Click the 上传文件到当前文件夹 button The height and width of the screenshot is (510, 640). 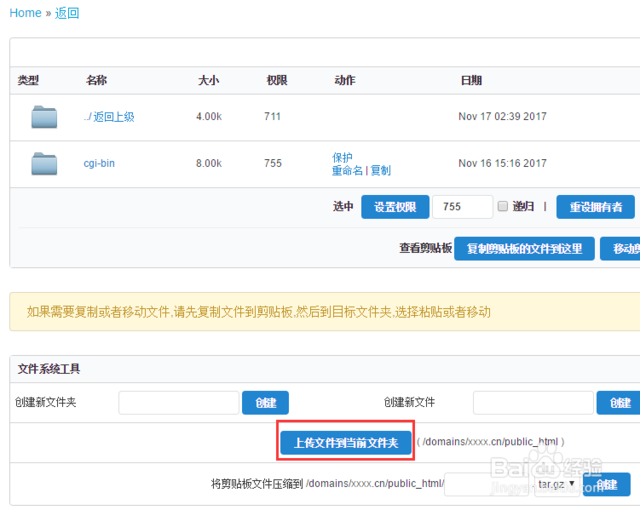(x=346, y=443)
